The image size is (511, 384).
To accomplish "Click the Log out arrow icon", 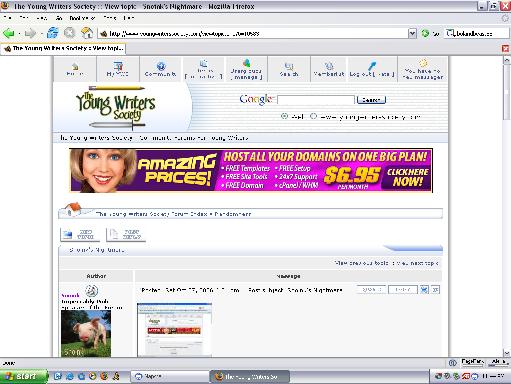I will coord(372,66).
